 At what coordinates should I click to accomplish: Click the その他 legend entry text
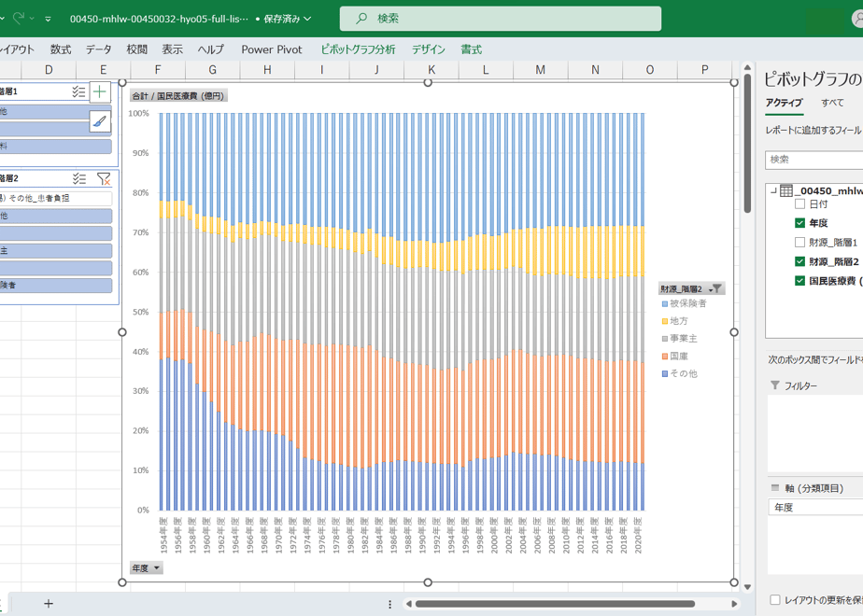[x=684, y=373]
